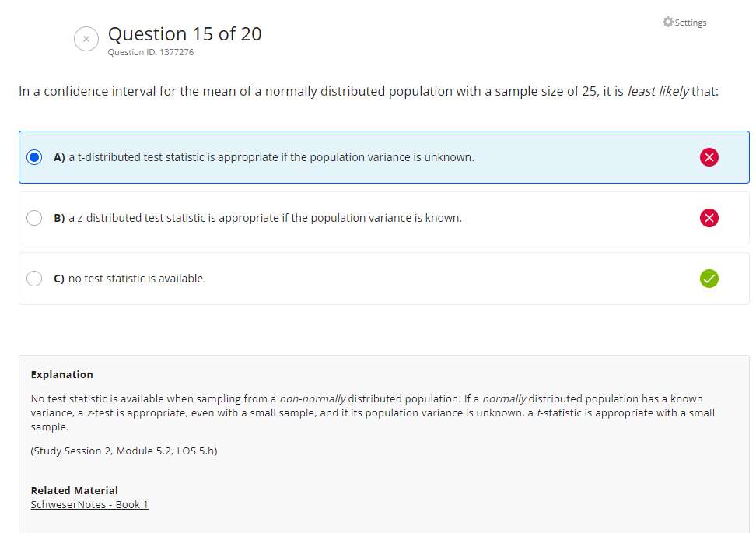Screen dimensions: 756x533
Task: Click the "Question 15 of 20" heading
Action: click(184, 34)
